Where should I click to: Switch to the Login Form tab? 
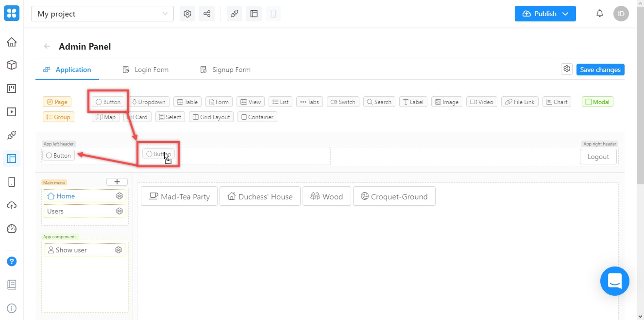(x=146, y=70)
